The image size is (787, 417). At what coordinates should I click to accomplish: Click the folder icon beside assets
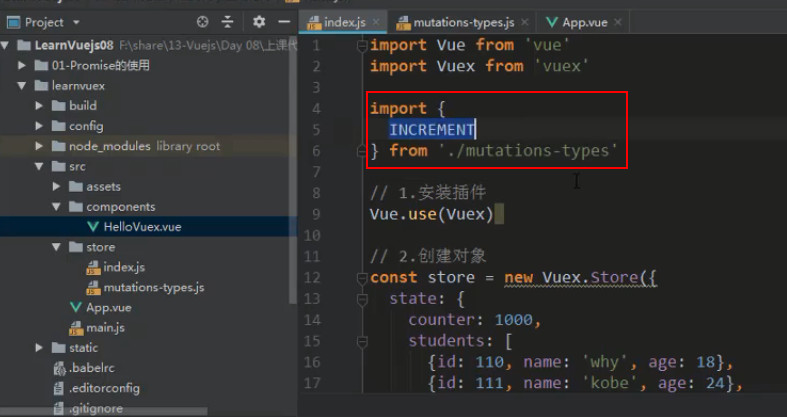pyautogui.click(x=76, y=187)
